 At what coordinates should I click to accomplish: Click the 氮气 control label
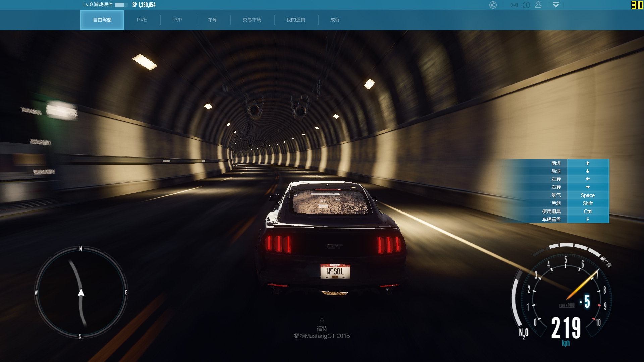click(556, 195)
